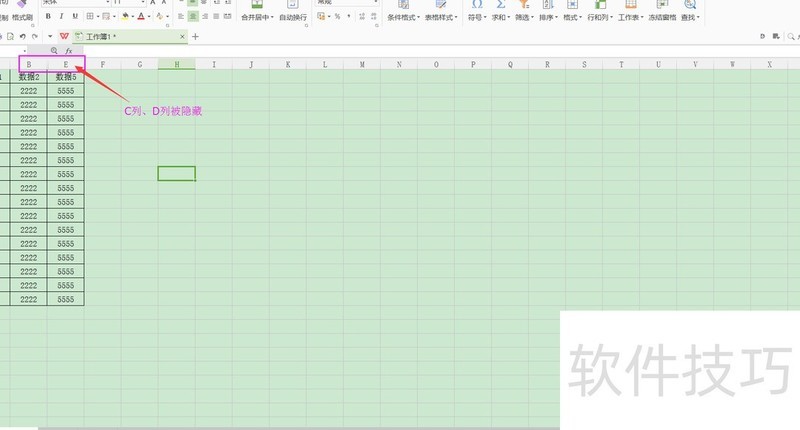Open the Worksheet (工作表) menu
This screenshot has width=800, height=430.
pyautogui.click(x=631, y=11)
